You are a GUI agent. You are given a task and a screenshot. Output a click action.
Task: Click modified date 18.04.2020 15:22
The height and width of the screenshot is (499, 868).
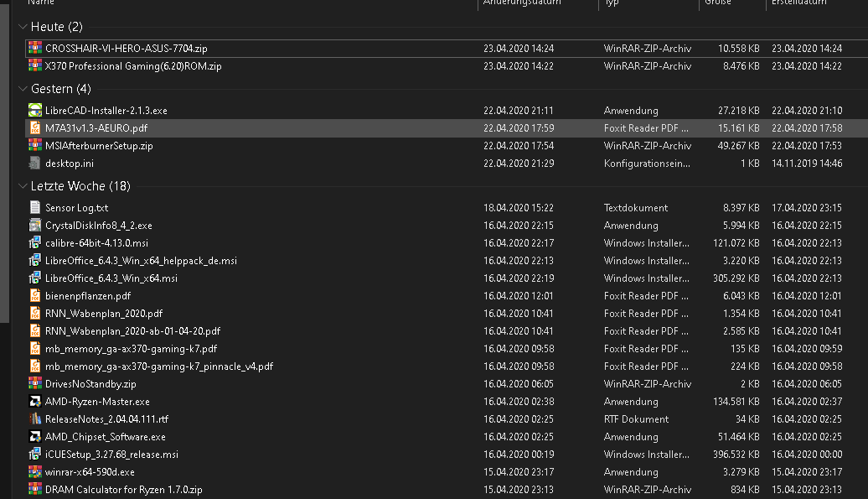click(519, 208)
